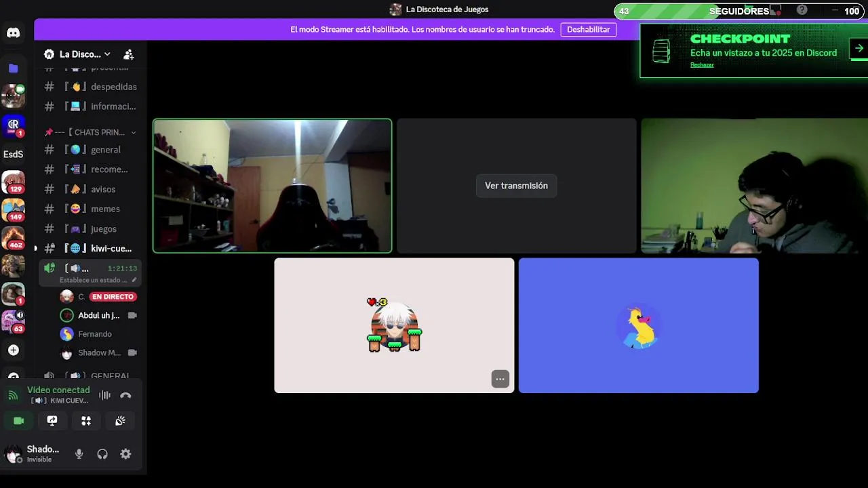Click the Rechazar link

click(702, 65)
